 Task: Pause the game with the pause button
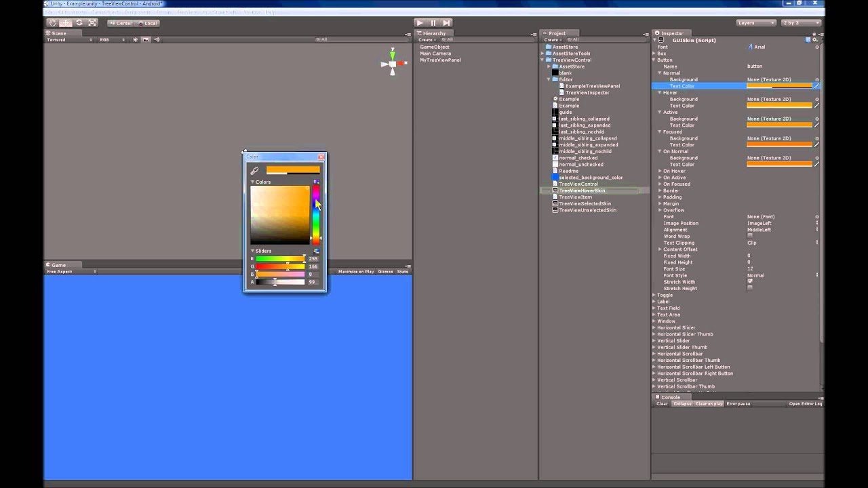pos(433,22)
